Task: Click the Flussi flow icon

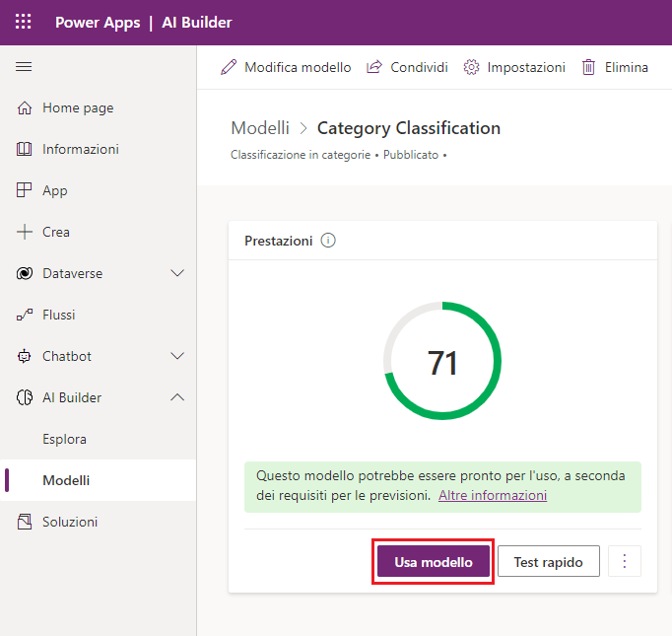Action: tap(25, 315)
